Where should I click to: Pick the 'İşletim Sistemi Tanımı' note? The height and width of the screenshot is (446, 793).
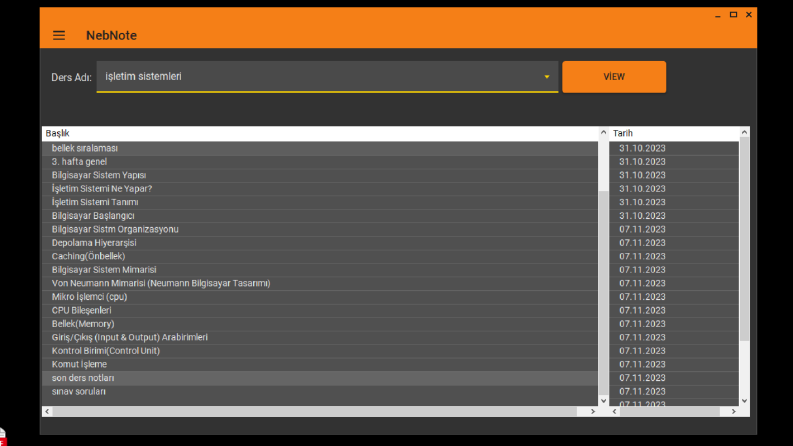point(320,202)
